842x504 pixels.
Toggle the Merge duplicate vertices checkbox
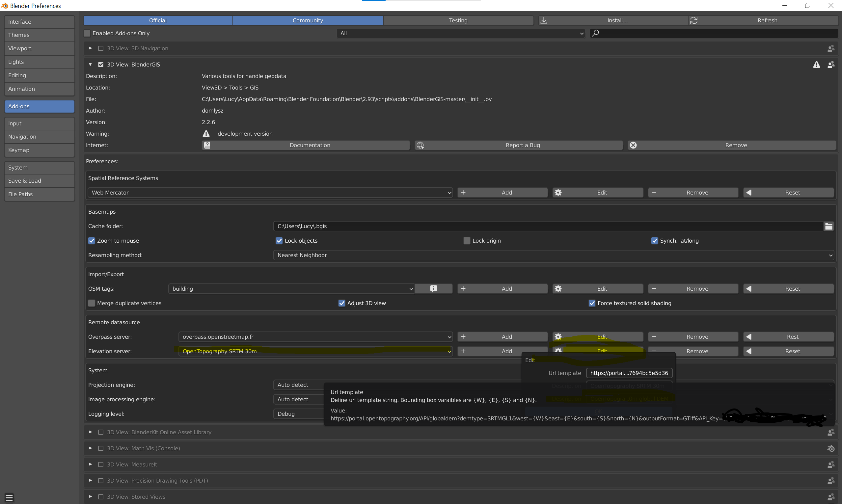coord(91,303)
